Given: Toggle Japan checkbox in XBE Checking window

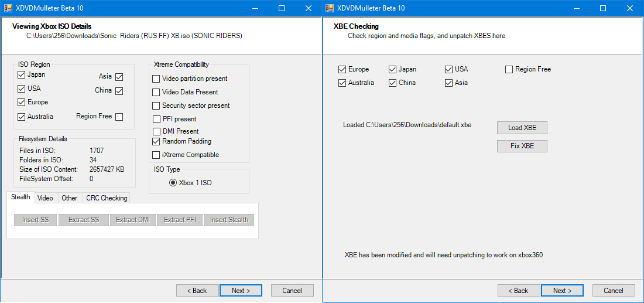Looking at the screenshot, I should coord(392,70).
